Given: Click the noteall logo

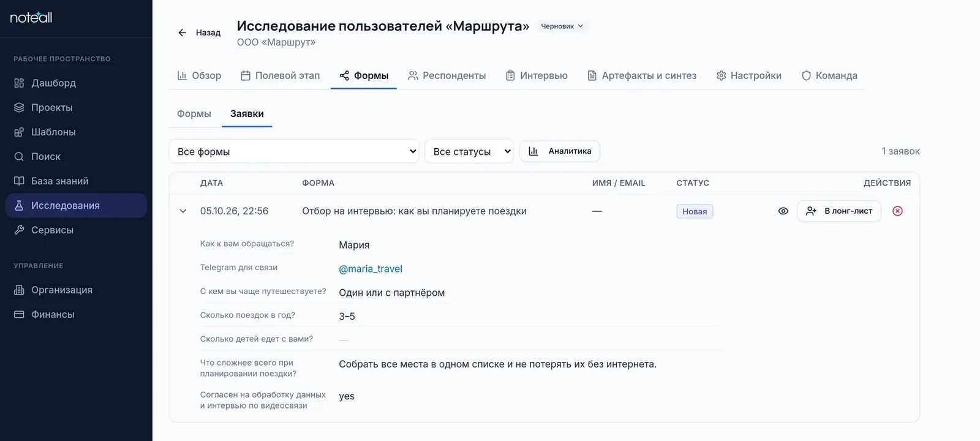Looking at the screenshot, I should [31, 17].
